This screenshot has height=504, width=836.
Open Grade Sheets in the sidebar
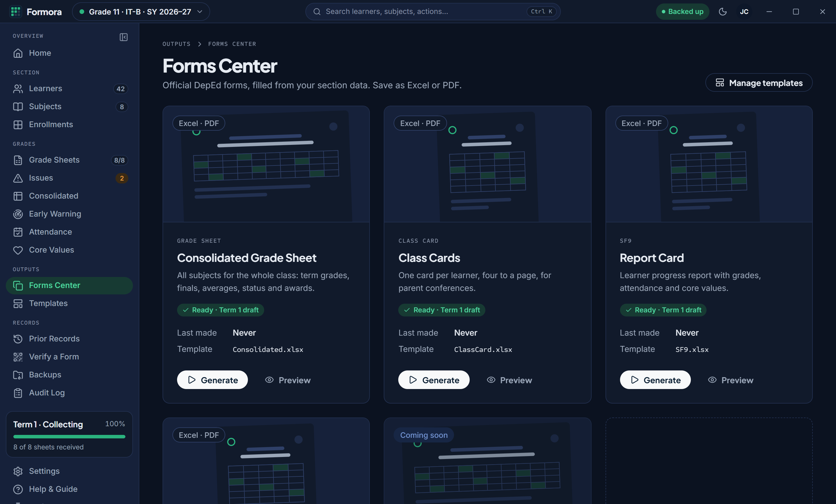[x=70, y=160]
